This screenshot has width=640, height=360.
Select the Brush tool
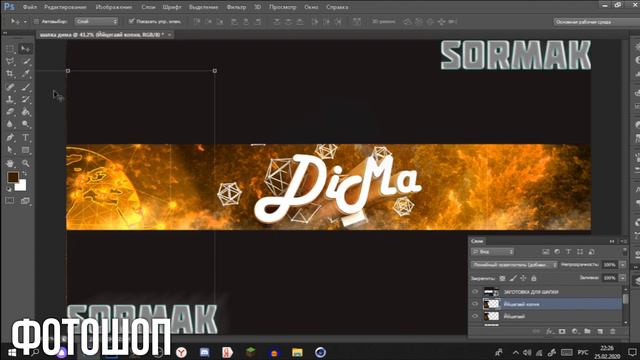point(25,87)
